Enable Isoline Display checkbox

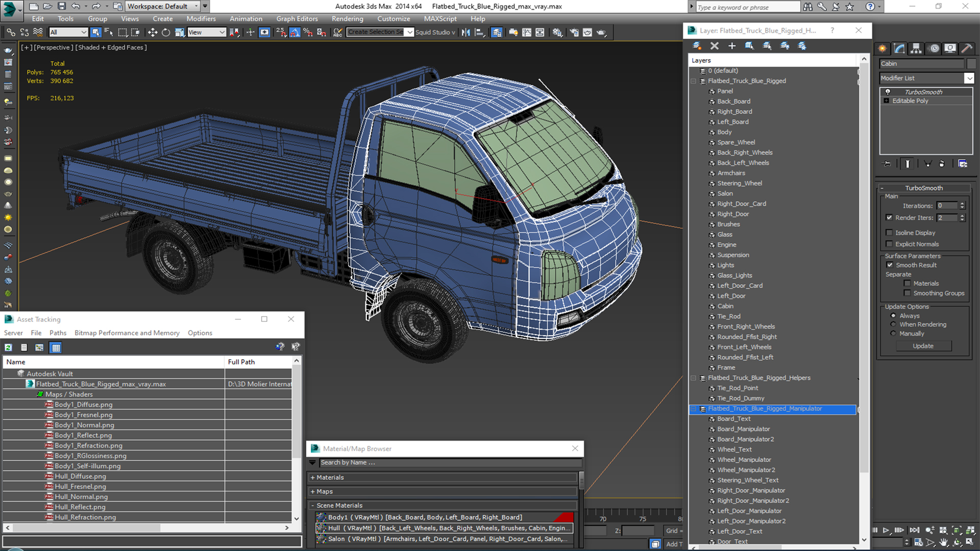(x=889, y=233)
